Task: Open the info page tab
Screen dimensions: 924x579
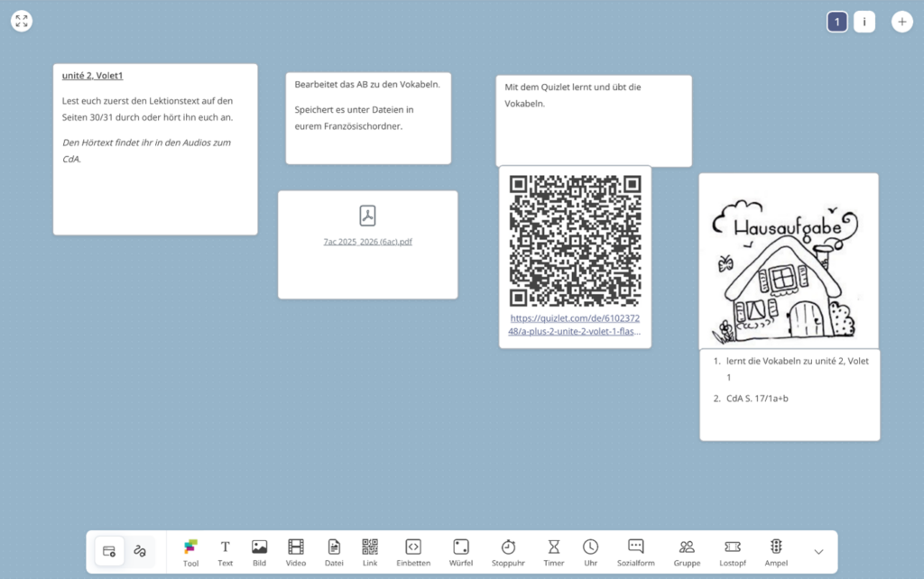Action: tap(864, 22)
